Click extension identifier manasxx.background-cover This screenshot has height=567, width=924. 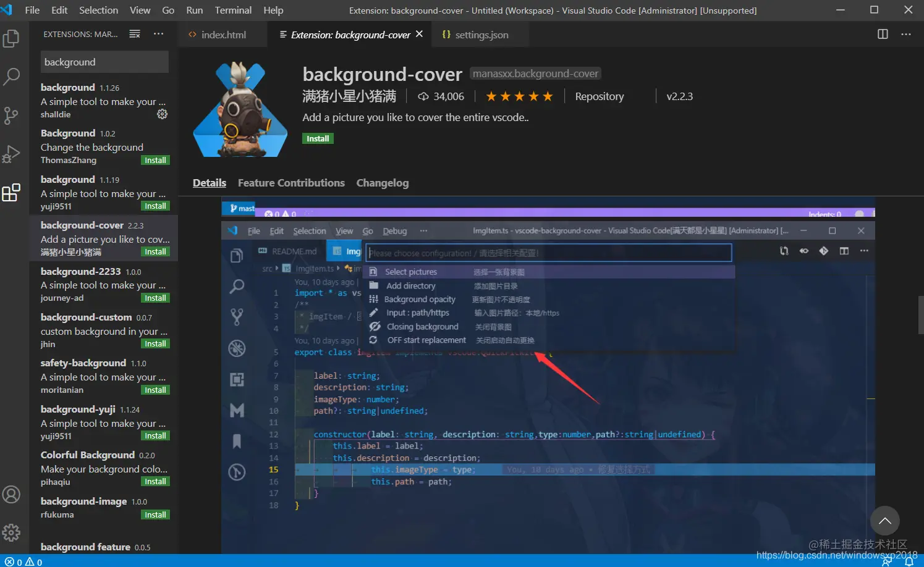pyautogui.click(x=536, y=73)
